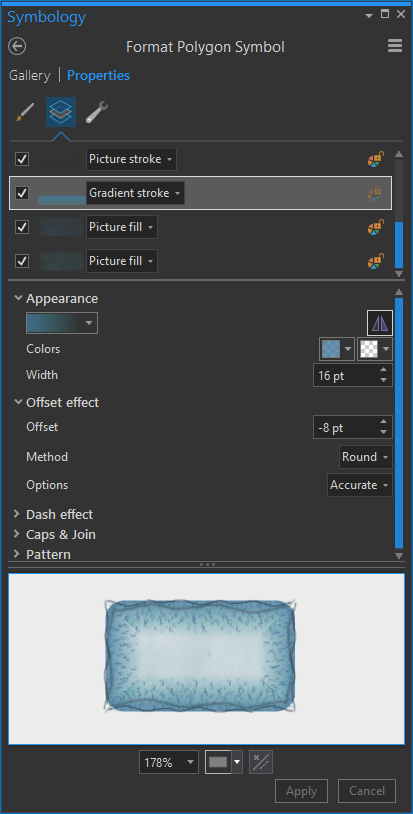Image resolution: width=413 pixels, height=814 pixels.
Task: Select the Layers tab icon
Action: point(61,112)
